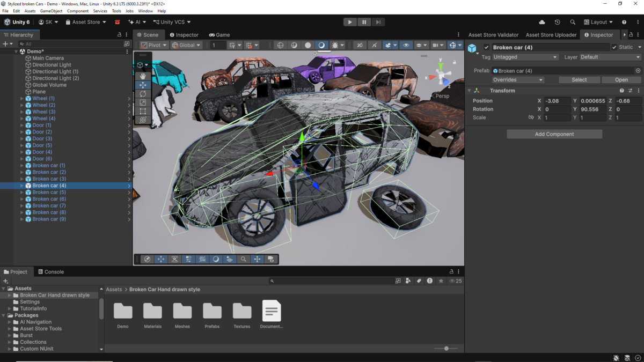Toggle scene lighting button

click(x=374, y=45)
